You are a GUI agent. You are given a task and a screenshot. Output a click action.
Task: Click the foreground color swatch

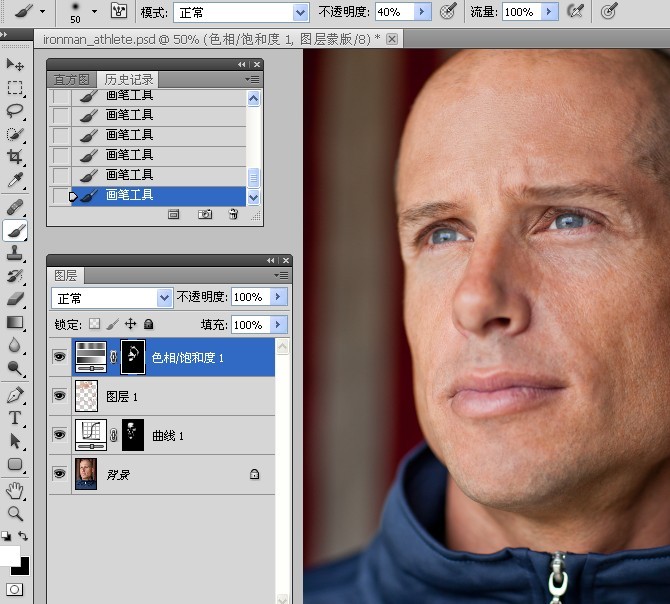pos(9,556)
